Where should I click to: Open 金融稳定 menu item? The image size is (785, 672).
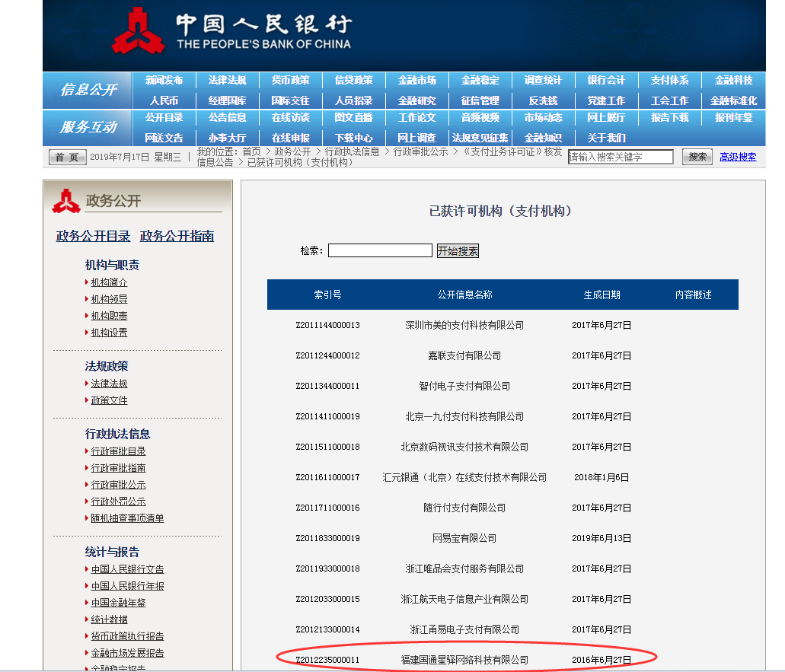480,80
